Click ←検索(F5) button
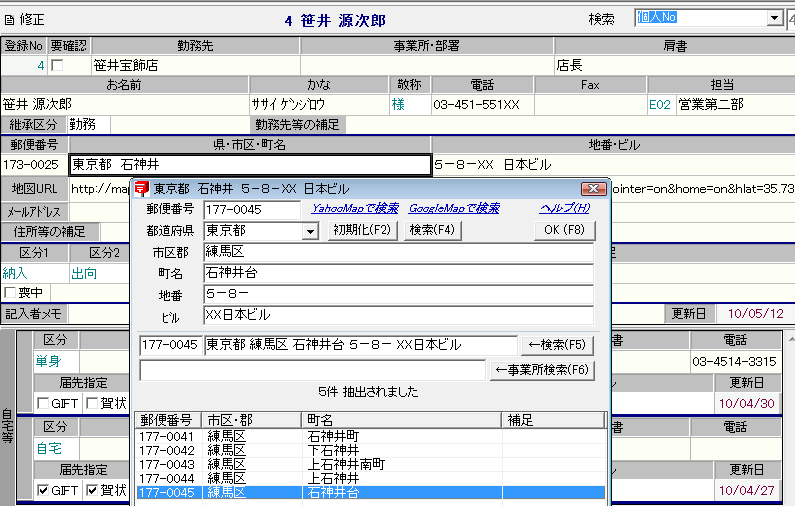This screenshot has height=506, width=795. [557, 345]
